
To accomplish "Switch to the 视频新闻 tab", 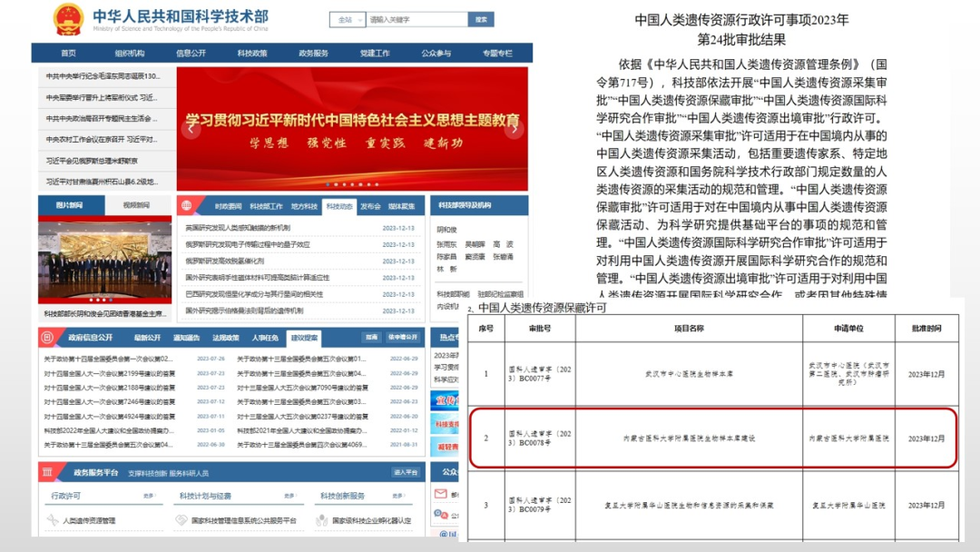I will point(138,205).
